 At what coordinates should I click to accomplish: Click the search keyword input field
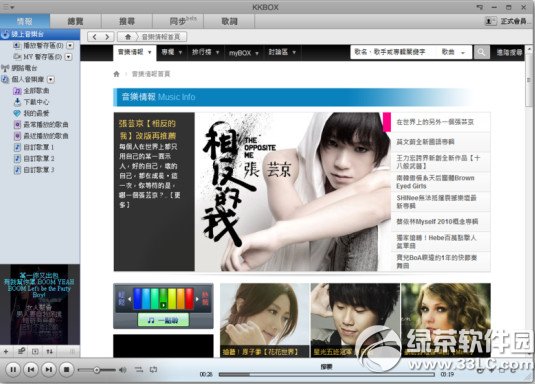(x=394, y=52)
